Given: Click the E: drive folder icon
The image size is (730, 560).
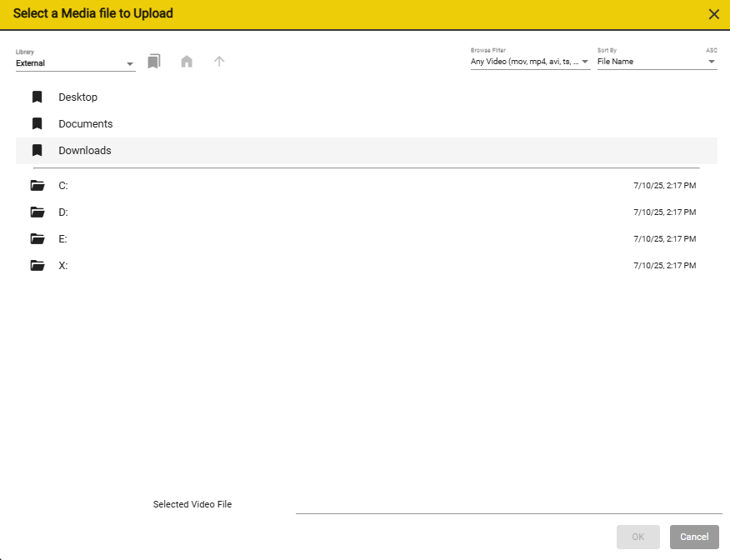Looking at the screenshot, I should [37, 239].
